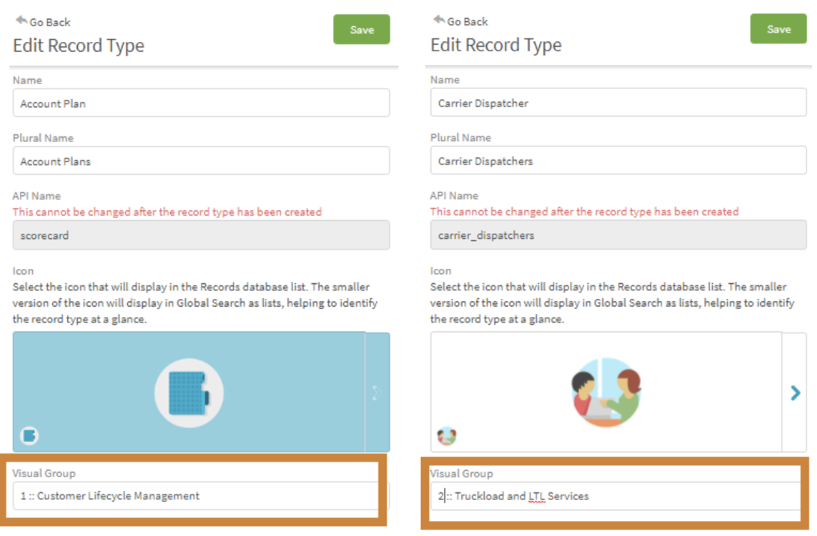The height and width of the screenshot is (536, 817).
Task: Go back from Carrier Dispatcher editing
Action: tap(461, 21)
